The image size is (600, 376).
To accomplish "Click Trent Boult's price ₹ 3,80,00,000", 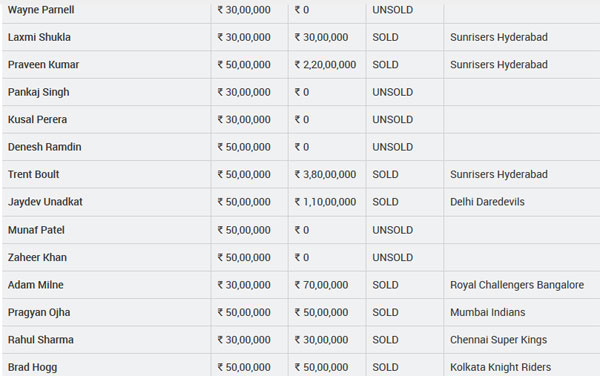I will [x=325, y=174].
